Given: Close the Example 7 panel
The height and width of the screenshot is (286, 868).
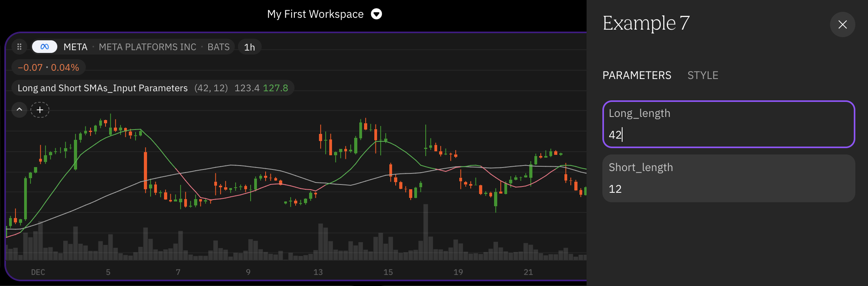Looking at the screenshot, I should pyautogui.click(x=842, y=24).
